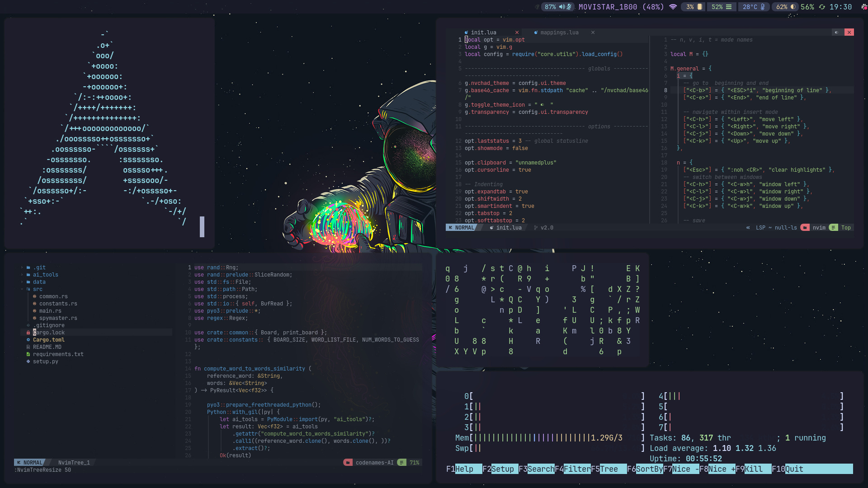Click F1 Help in htop footer
Image resolution: width=868 pixels, height=488 pixels.
(x=464, y=469)
